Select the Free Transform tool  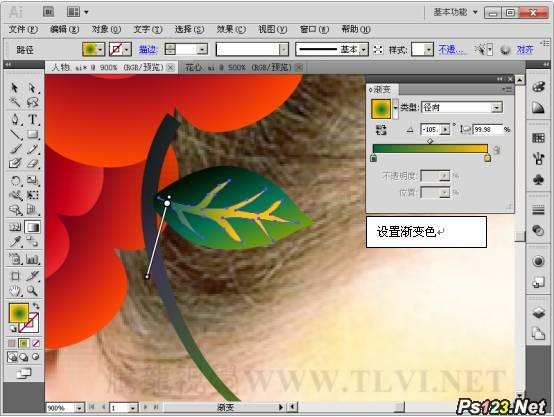tap(33, 195)
